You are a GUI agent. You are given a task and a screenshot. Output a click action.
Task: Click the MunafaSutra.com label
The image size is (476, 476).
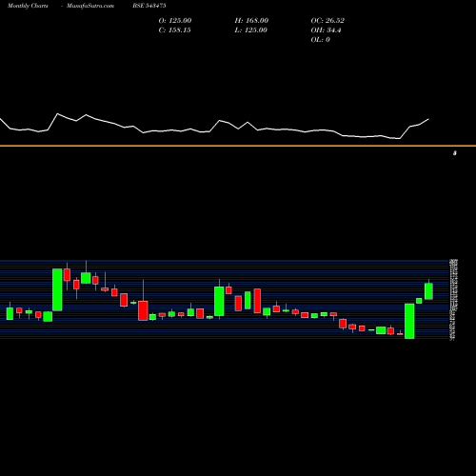(x=90, y=6)
